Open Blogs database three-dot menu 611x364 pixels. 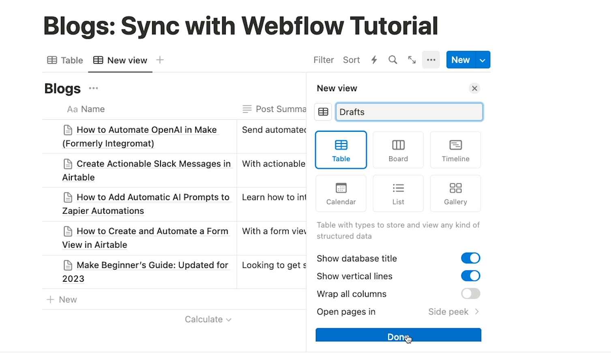pos(93,88)
